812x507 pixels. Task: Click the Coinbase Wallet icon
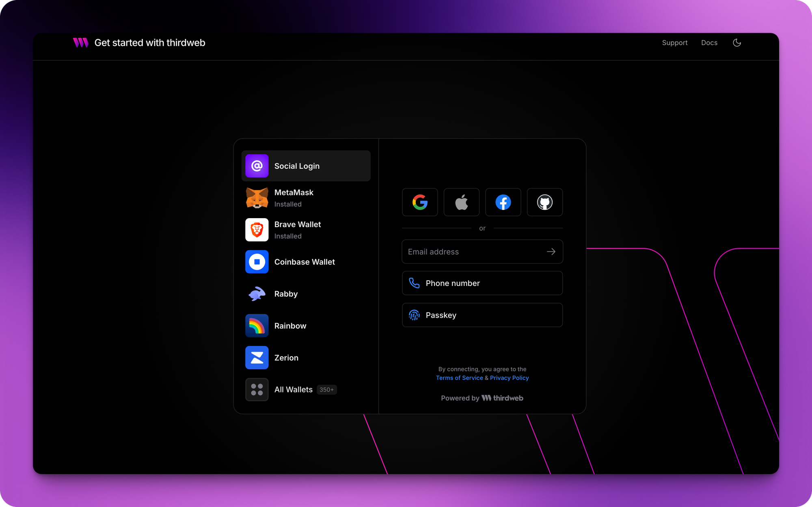(x=257, y=262)
